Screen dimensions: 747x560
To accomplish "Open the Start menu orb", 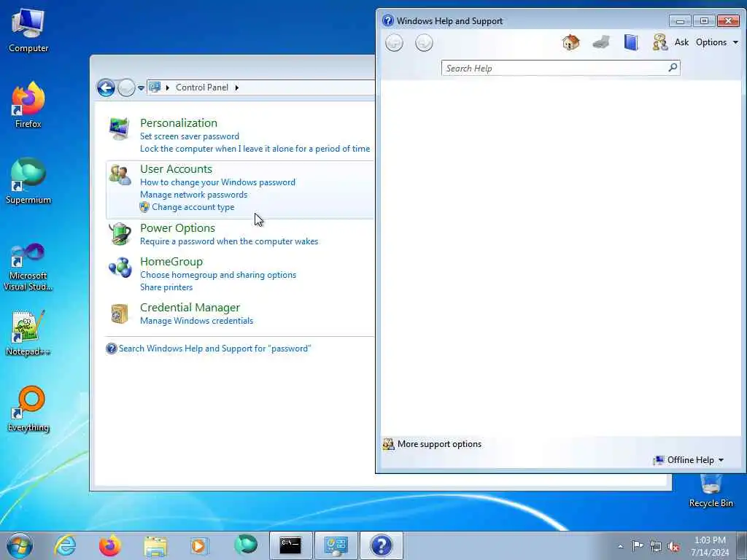I will [x=20, y=545].
